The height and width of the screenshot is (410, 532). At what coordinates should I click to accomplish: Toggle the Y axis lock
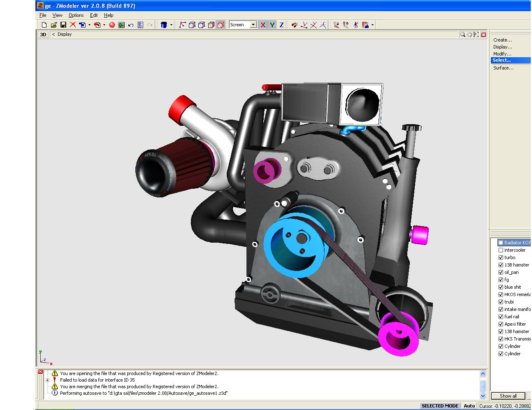pos(272,25)
